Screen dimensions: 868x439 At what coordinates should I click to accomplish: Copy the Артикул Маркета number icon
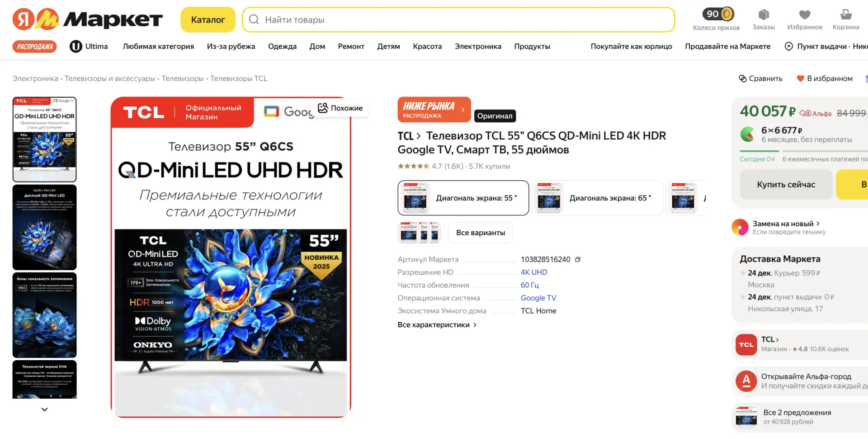tap(577, 259)
